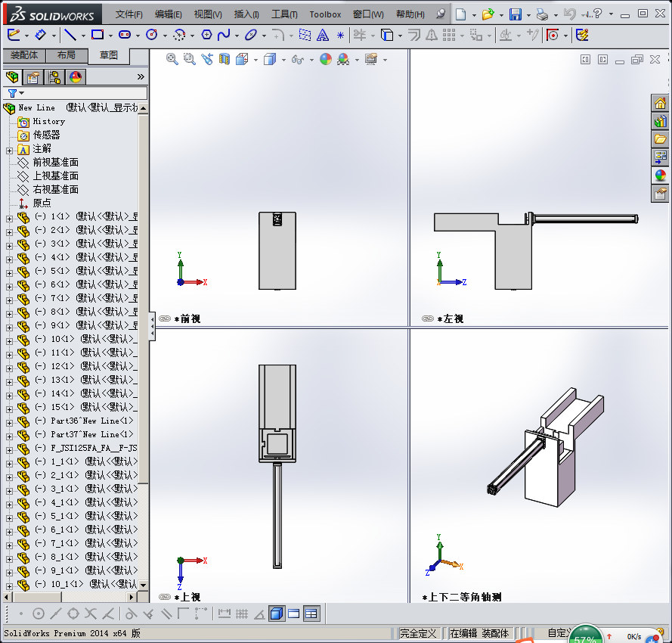
Task: Open the Rectangle tool dropdown arrow
Action: 110,36
